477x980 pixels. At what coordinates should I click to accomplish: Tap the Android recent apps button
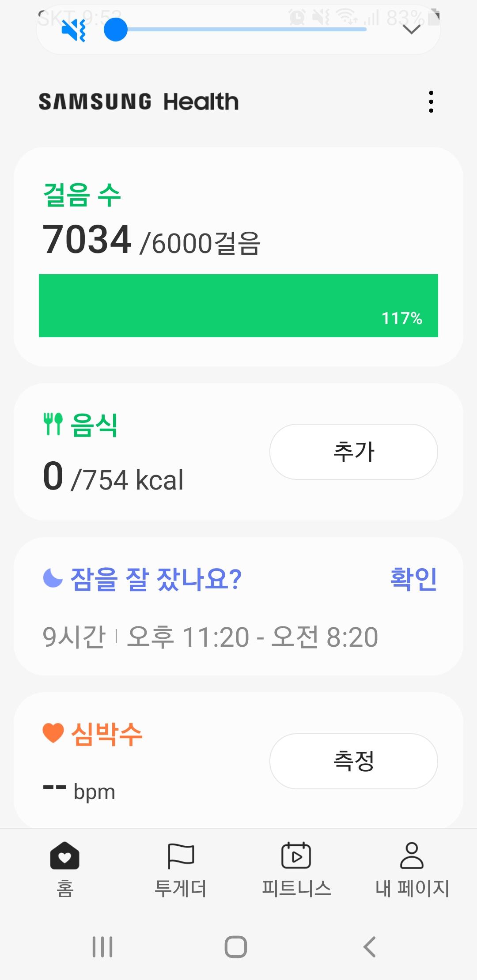(102, 946)
